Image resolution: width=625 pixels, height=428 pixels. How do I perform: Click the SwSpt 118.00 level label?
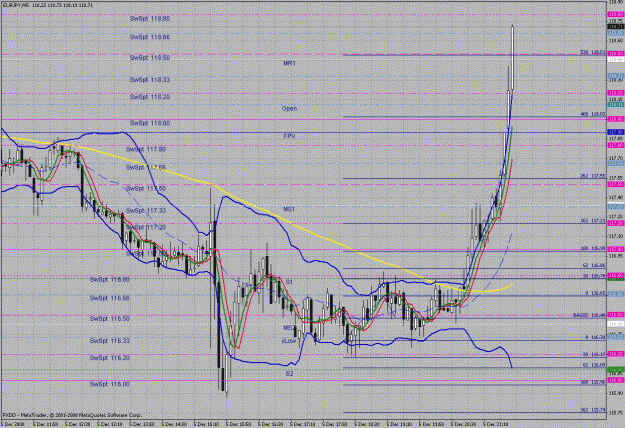[150, 123]
